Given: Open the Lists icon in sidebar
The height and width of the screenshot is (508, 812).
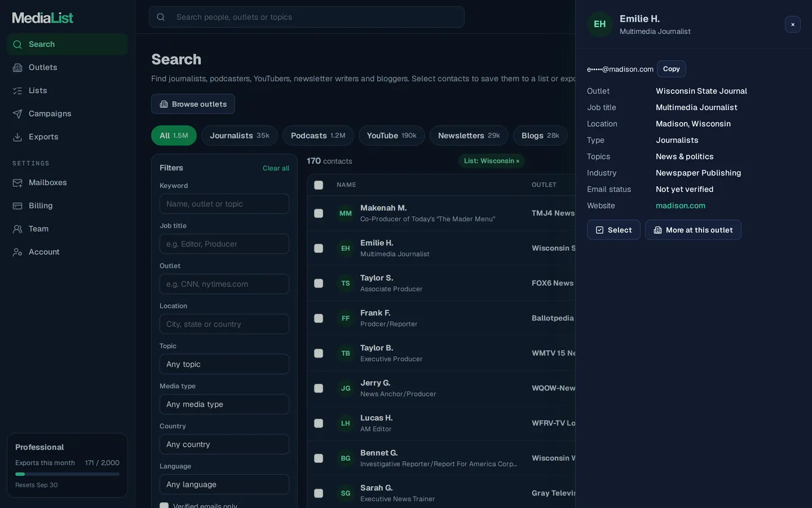Looking at the screenshot, I should tap(17, 90).
